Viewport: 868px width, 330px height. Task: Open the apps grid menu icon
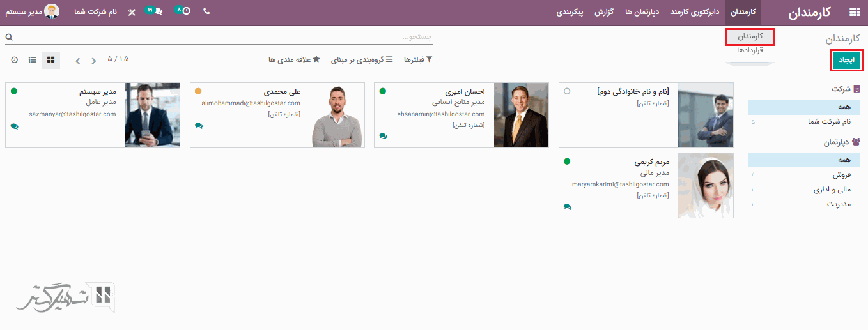point(854,12)
